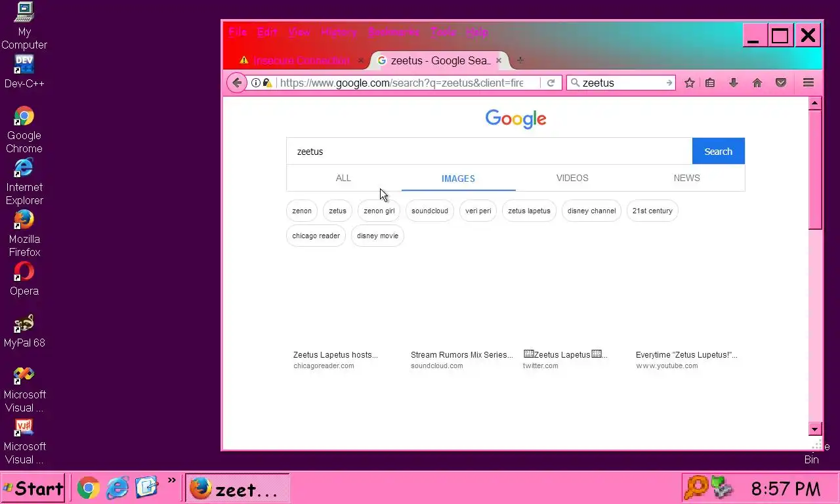The height and width of the screenshot is (504, 840).
Task: Reload the page with the refresh icon
Action: tap(551, 83)
